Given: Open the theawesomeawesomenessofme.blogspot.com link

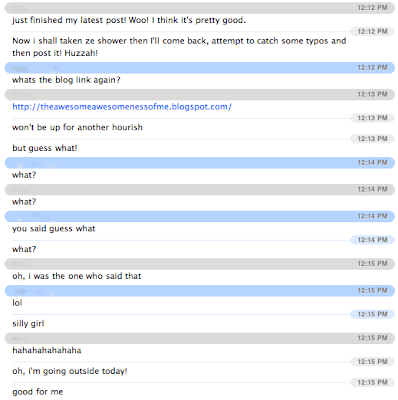Looking at the screenshot, I should click(122, 107).
